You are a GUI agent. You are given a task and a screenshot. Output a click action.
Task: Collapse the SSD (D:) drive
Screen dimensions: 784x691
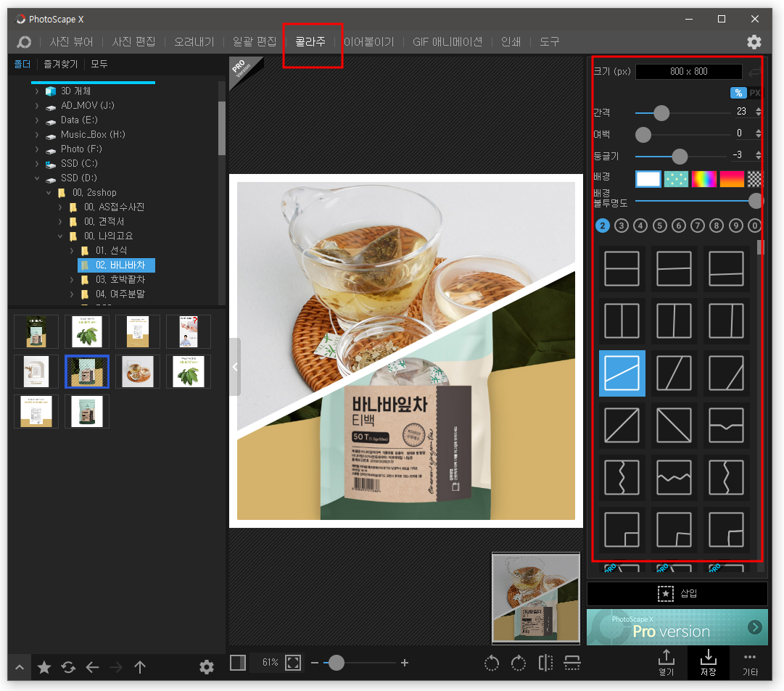coord(37,178)
